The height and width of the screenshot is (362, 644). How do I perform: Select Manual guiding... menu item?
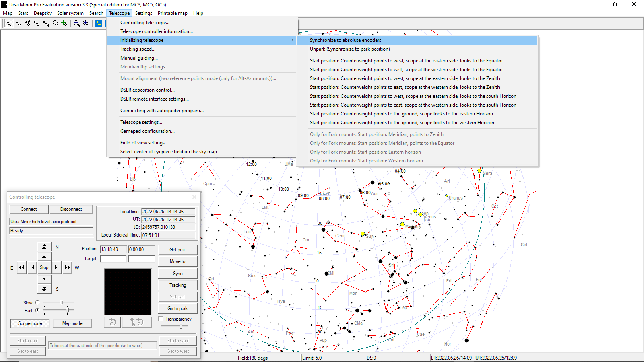click(202, 58)
